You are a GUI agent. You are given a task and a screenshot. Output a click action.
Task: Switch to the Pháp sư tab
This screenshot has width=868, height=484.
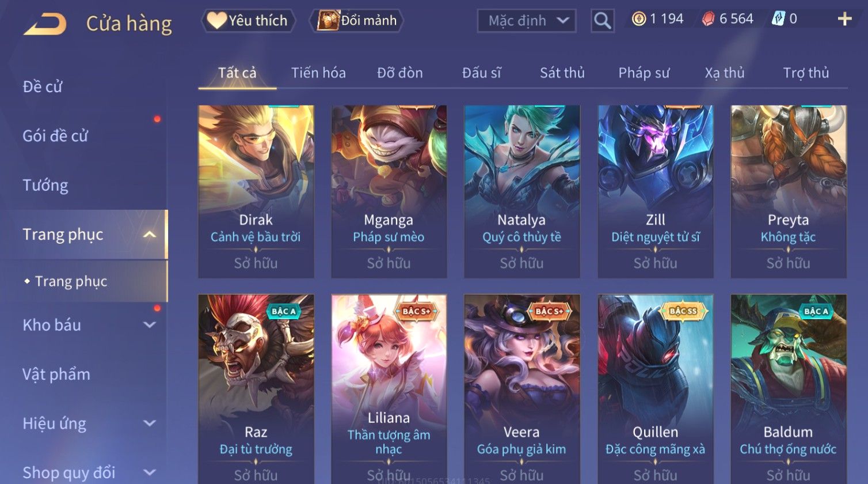(644, 73)
